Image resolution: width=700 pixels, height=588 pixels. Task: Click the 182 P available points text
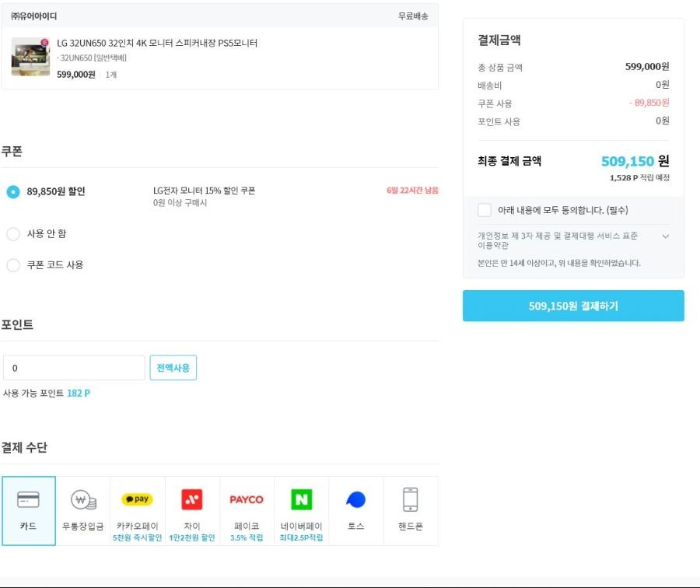tap(79, 394)
